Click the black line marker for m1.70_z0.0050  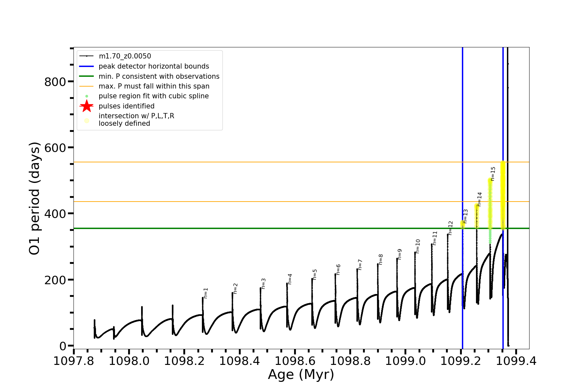pos(87,56)
